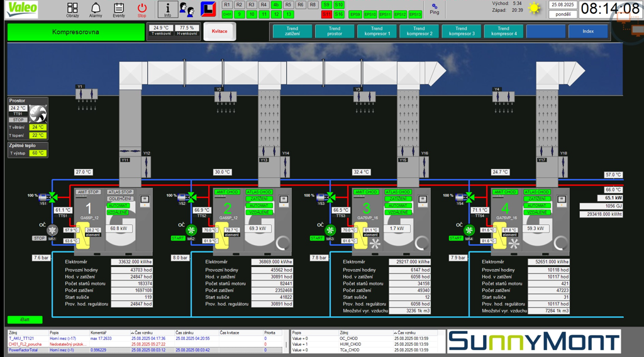Toggle STOP state for fan M51

[x=39, y=238]
